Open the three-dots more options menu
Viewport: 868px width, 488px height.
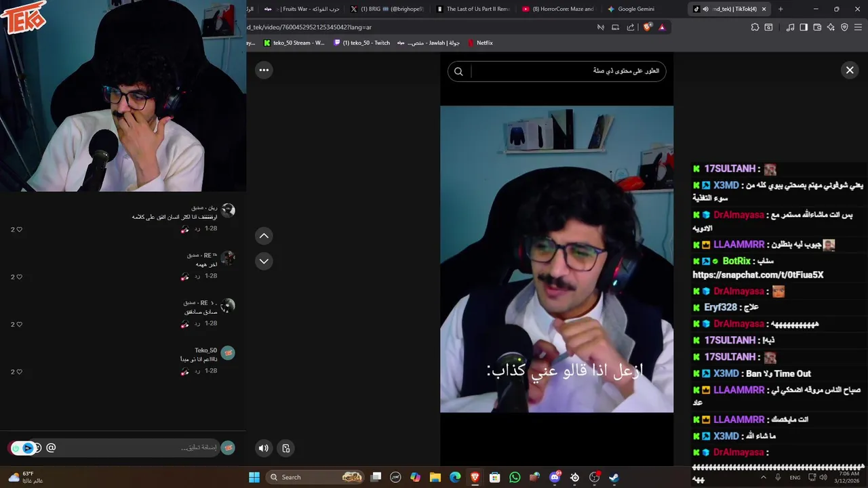tap(264, 70)
